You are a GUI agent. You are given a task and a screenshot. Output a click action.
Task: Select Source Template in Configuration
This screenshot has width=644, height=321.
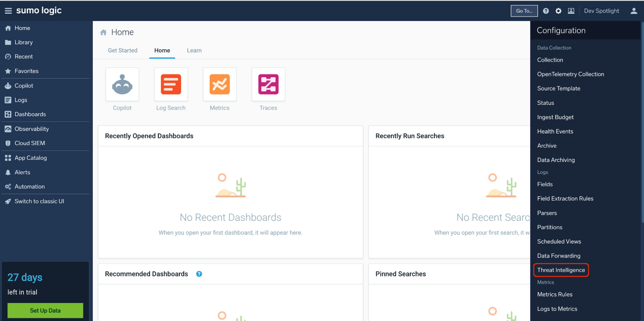(x=558, y=88)
